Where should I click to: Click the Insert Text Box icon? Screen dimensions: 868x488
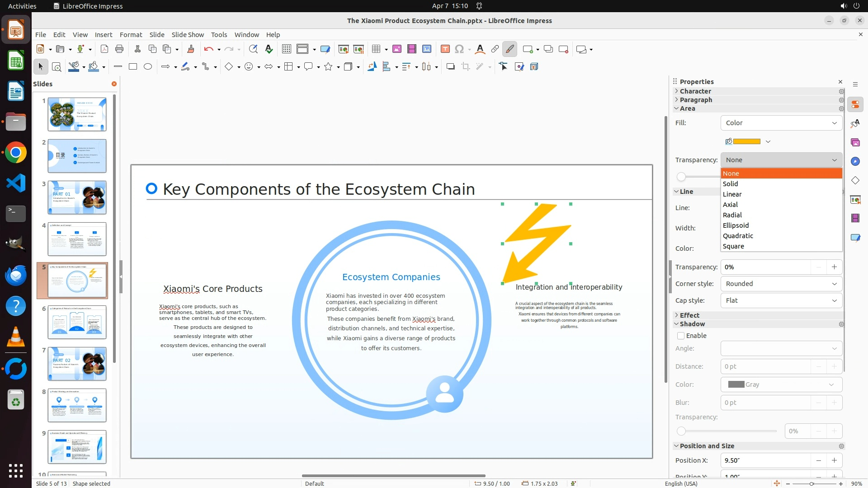pyautogui.click(x=445, y=49)
